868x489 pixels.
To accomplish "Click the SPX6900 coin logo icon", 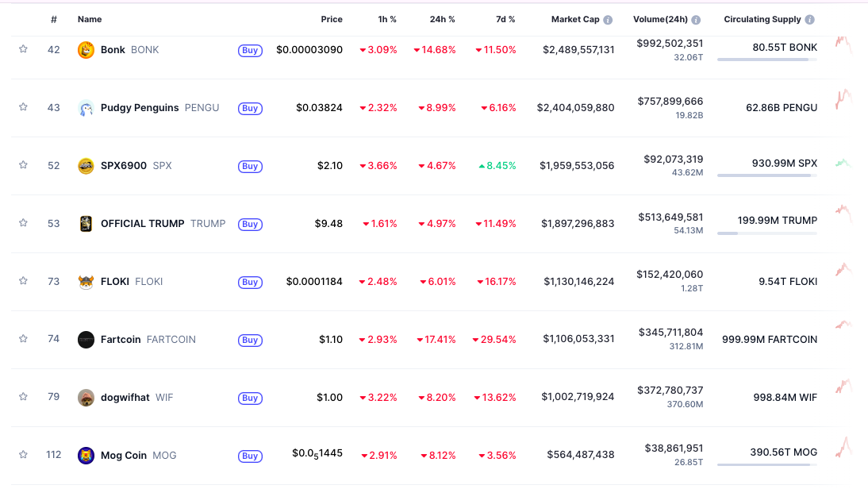I will click(x=86, y=166).
